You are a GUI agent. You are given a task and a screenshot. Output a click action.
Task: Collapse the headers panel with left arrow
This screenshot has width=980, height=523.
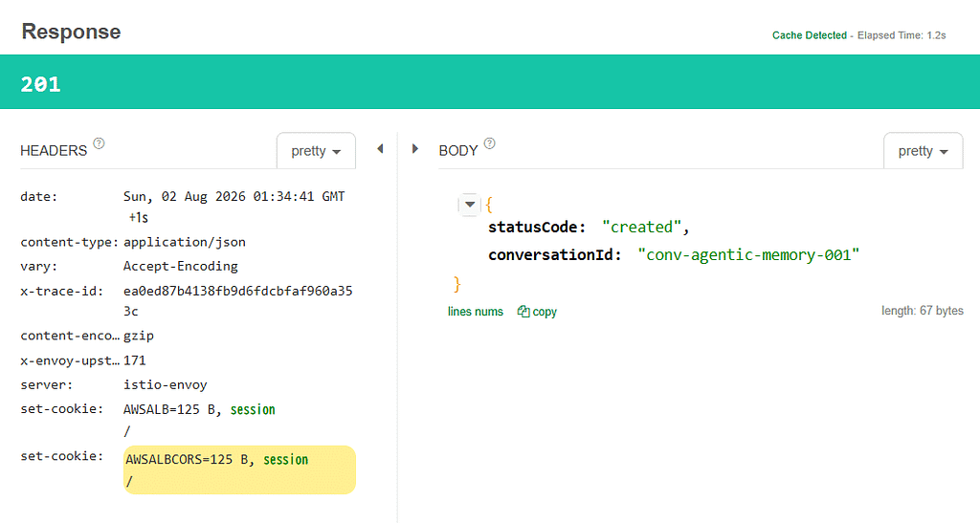[x=380, y=148]
